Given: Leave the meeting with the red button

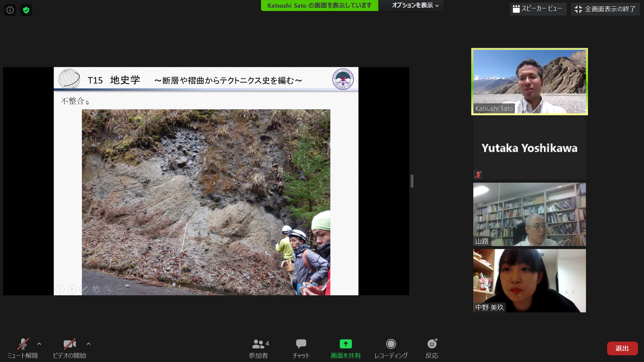Looking at the screenshot, I should pyautogui.click(x=622, y=348).
